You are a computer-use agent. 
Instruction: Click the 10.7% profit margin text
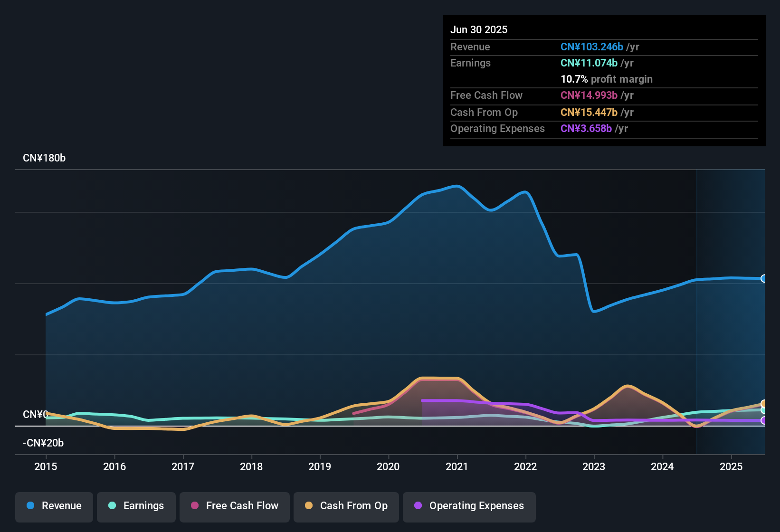tap(607, 79)
